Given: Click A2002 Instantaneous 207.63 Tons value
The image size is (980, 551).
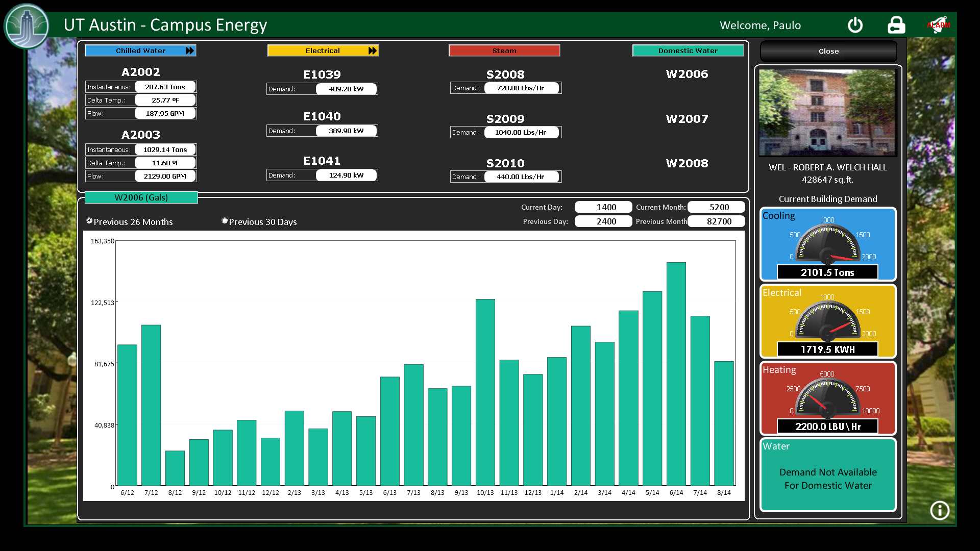Looking at the screenshot, I should tap(165, 87).
